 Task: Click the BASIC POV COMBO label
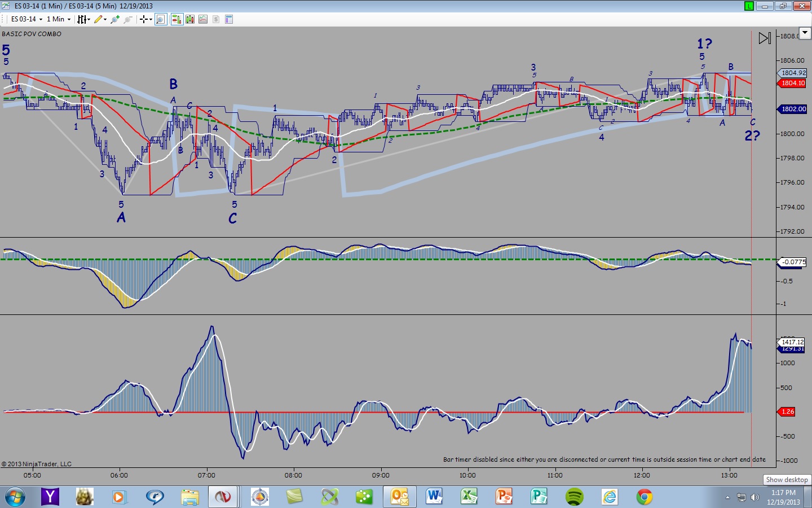pyautogui.click(x=32, y=34)
